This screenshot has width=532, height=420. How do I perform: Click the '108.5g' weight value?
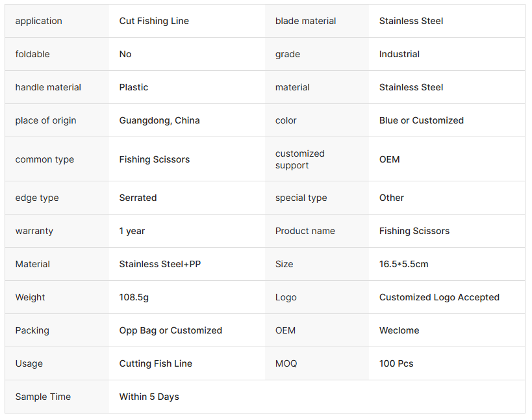[x=134, y=297]
